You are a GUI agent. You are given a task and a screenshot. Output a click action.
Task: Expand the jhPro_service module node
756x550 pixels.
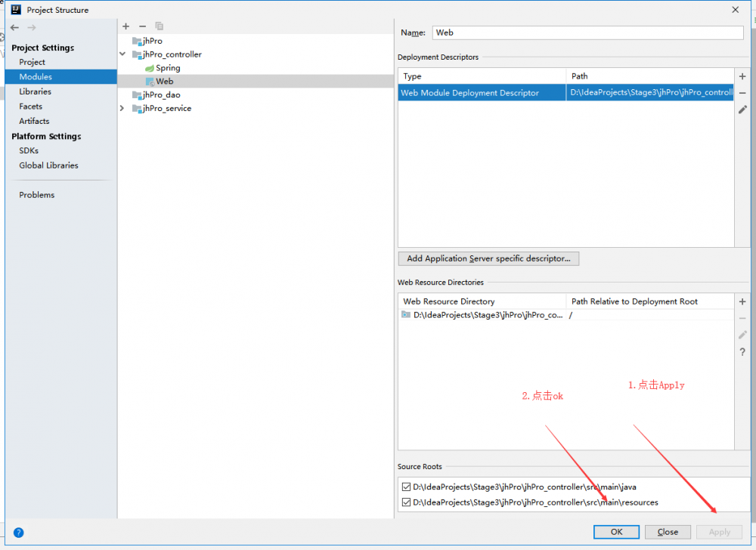pyautogui.click(x=122, y=108)
